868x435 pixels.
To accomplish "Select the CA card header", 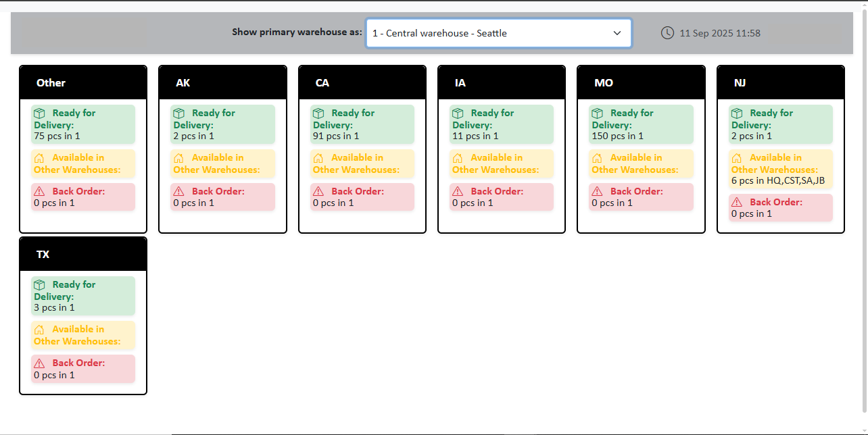I will (362, 82).
